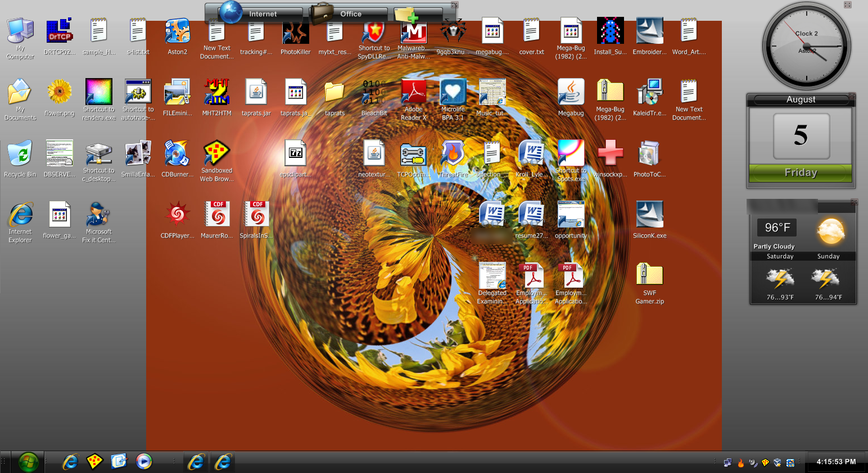Click the taskbar clock showing 4:15:53 PM

pos(836,462)
